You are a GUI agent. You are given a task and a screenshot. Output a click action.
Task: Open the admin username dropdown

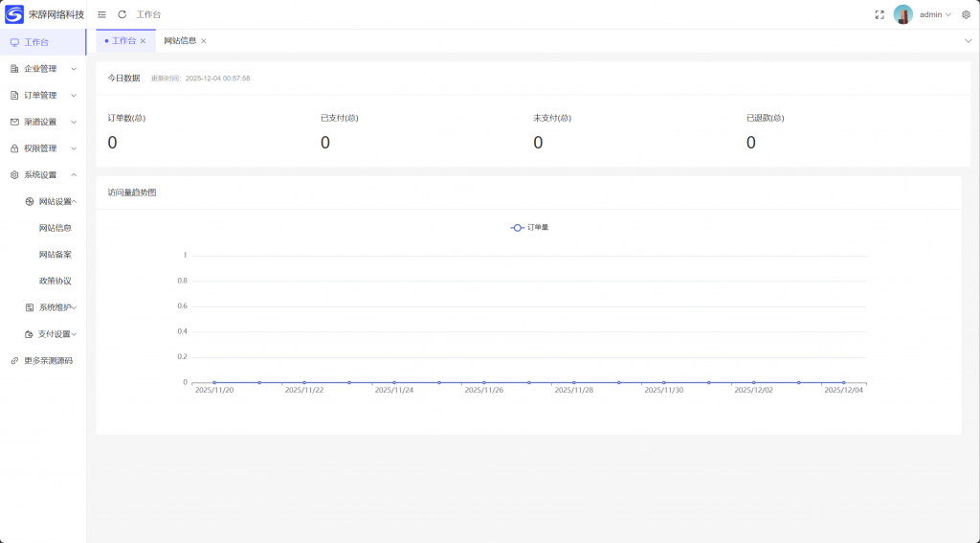[935, 14]
